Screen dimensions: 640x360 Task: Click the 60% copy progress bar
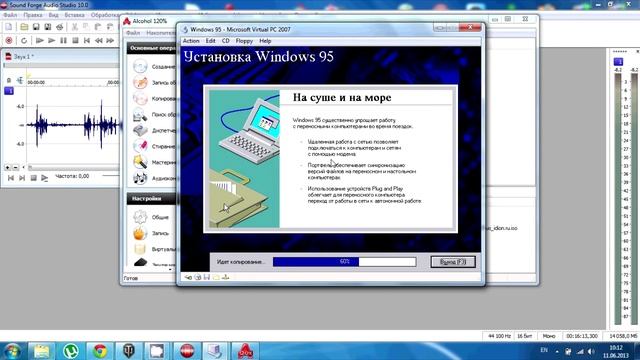tap(344, 262)
